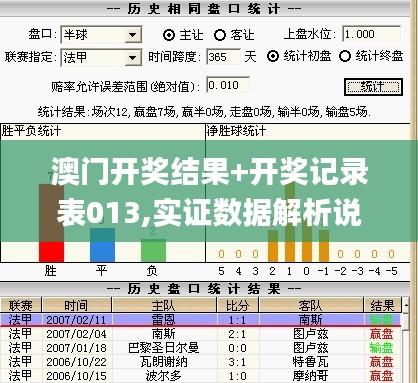Select the 2007/02/04 南斯 match row

pos(201,334)
